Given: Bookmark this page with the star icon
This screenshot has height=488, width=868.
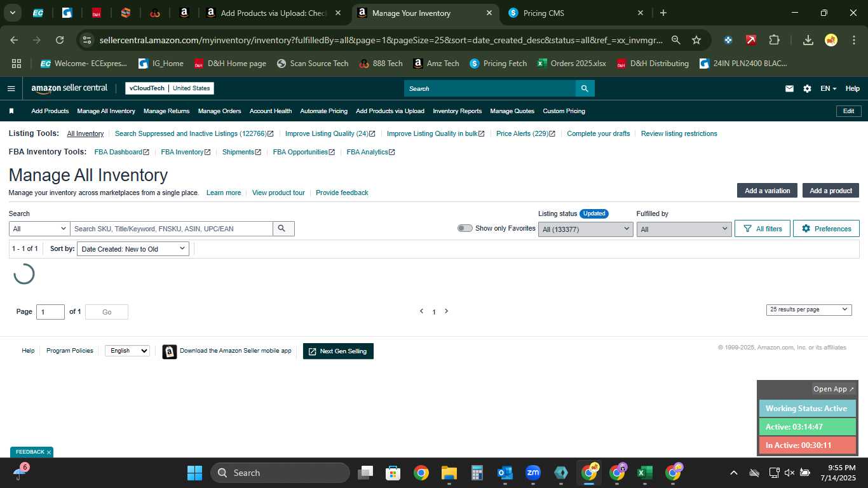Looking at the screenshot, I should click(696, 40).
